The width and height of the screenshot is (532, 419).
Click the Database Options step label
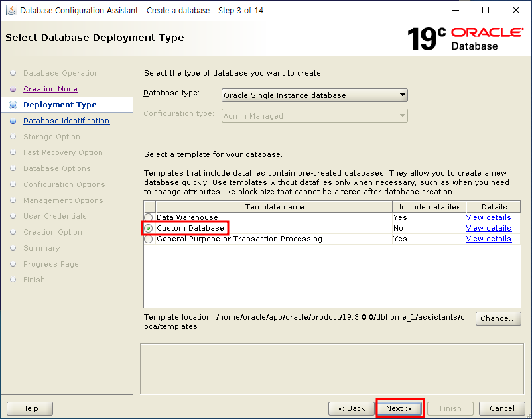pos(56,168)
